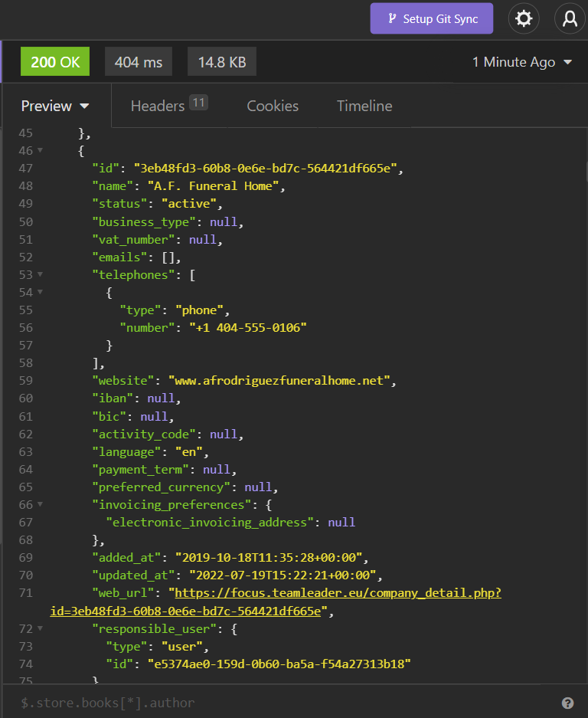
Task: Click the status value active
Action: click(189, 204)
